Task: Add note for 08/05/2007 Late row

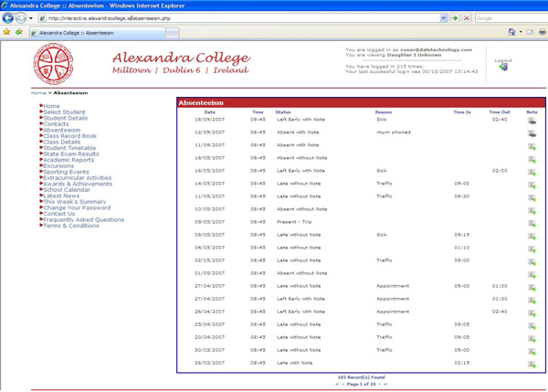Action: point(532,237)
